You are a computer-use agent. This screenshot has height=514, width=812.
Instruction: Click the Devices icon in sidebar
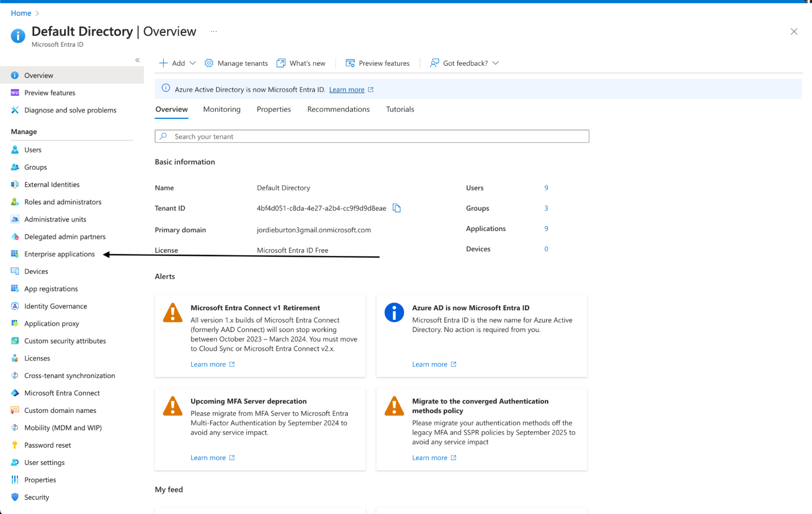click(15, 271)
